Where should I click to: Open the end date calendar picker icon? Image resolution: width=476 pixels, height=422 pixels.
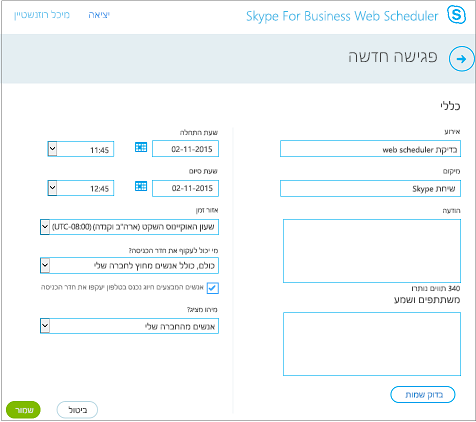click(141, 186)
